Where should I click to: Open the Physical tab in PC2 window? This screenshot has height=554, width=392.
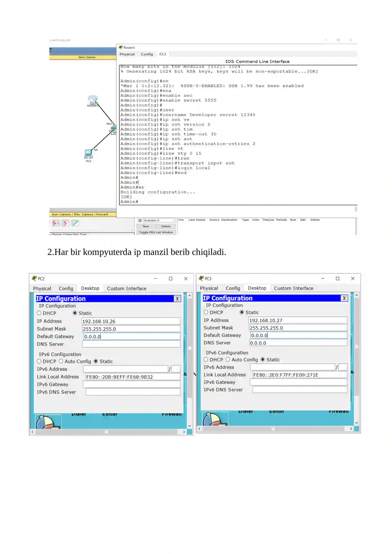pyautogui.click(x=42, y=289)
